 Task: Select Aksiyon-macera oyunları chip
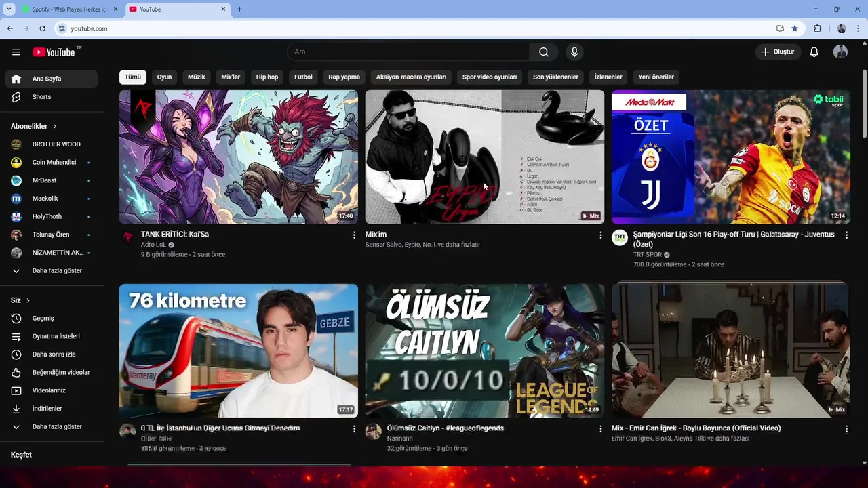[412, 77]
